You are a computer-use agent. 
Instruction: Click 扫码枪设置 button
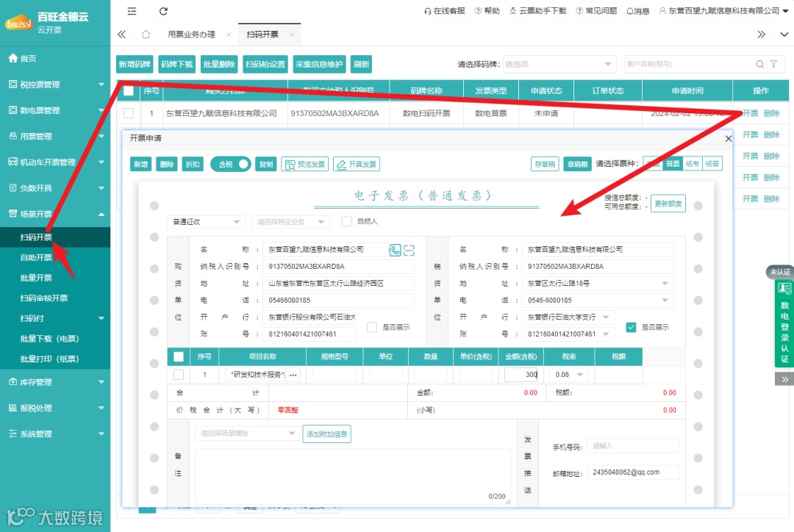tap(265, 64)
